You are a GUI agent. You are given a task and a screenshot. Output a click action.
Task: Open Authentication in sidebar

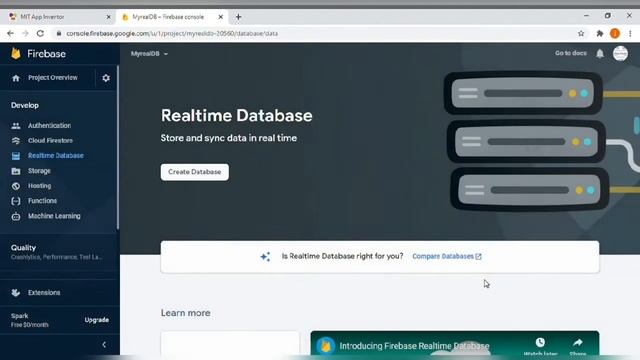coord(49,126)
